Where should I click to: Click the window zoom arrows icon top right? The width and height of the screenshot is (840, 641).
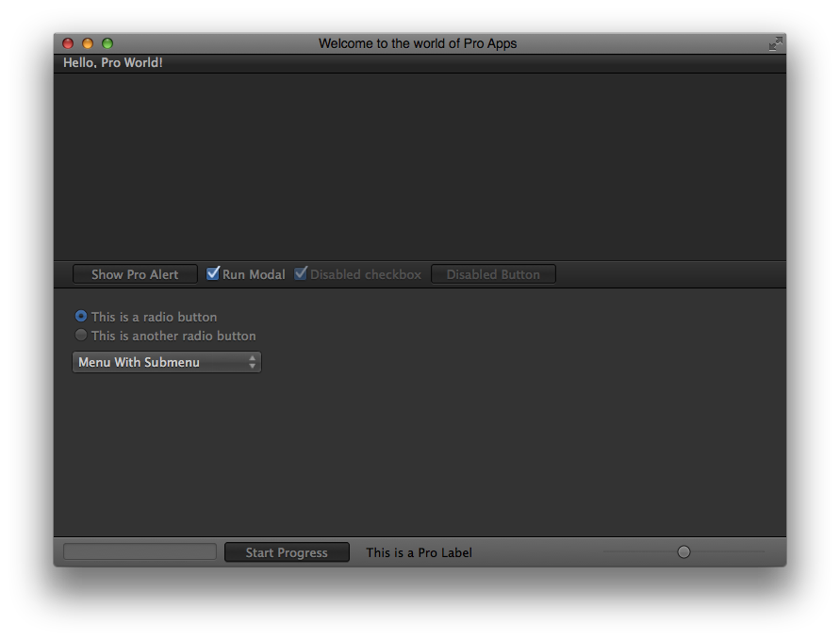click(775, 43)
